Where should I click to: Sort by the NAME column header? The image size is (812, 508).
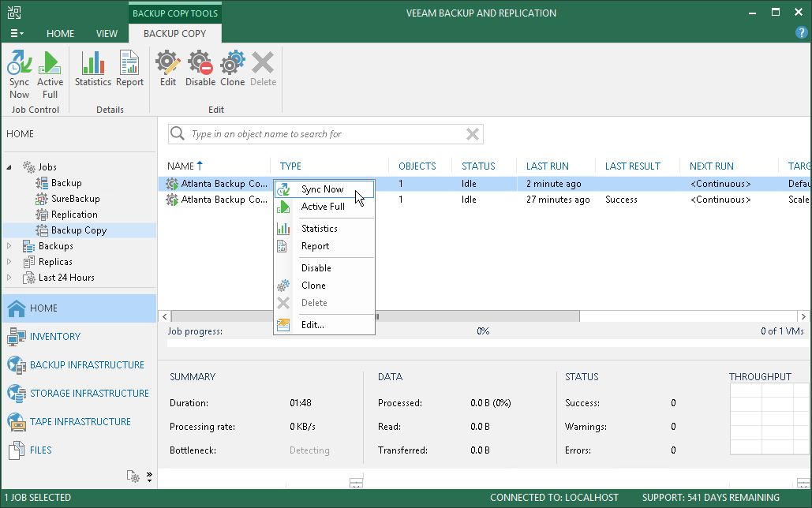pos(185,166)
